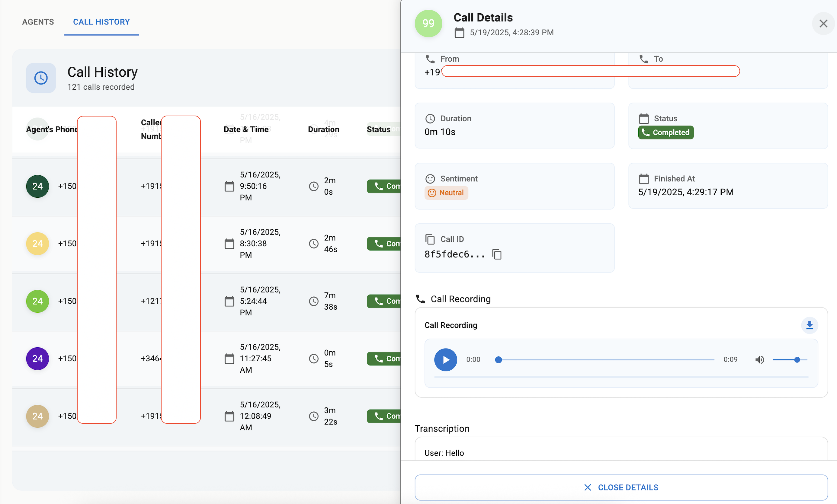Click the bottom progress bar in recording player

coord(621,377)
